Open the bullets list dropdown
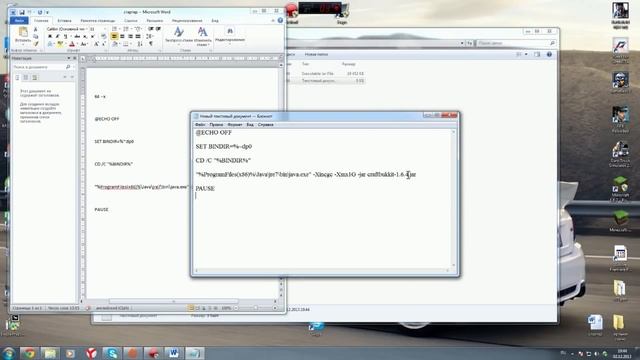The image size is (640, 360). [x=120, y=29]
